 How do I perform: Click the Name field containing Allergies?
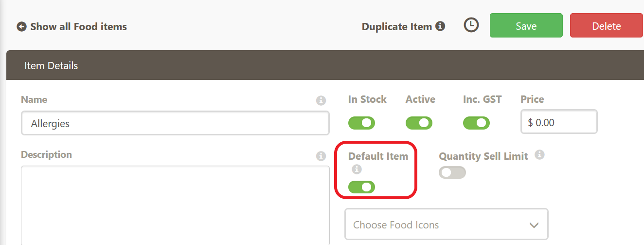[x=175, y=123]
